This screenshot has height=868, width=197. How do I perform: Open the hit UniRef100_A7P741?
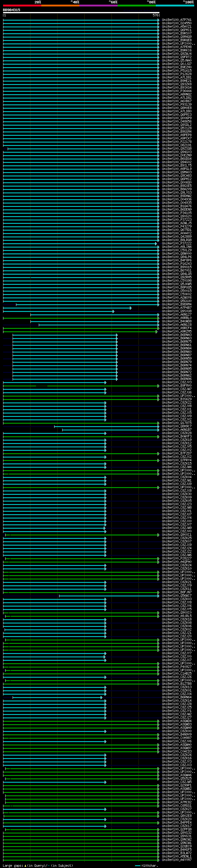pos(177,20)
